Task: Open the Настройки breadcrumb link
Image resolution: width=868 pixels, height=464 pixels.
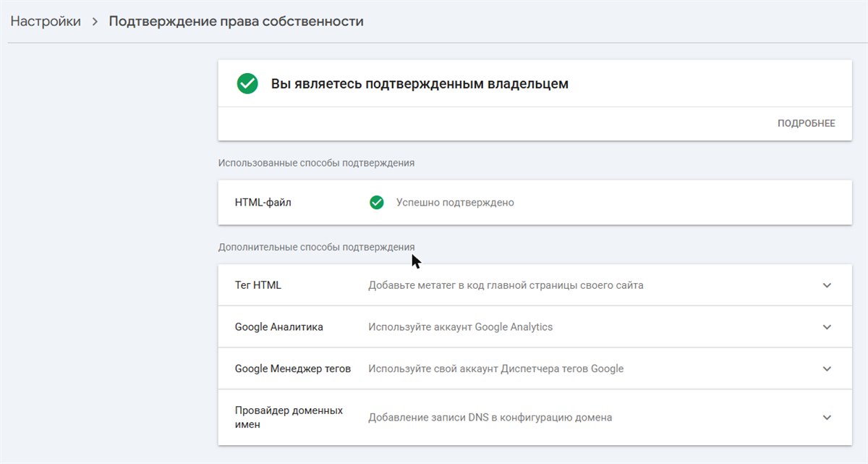Action: pos(46,21)
